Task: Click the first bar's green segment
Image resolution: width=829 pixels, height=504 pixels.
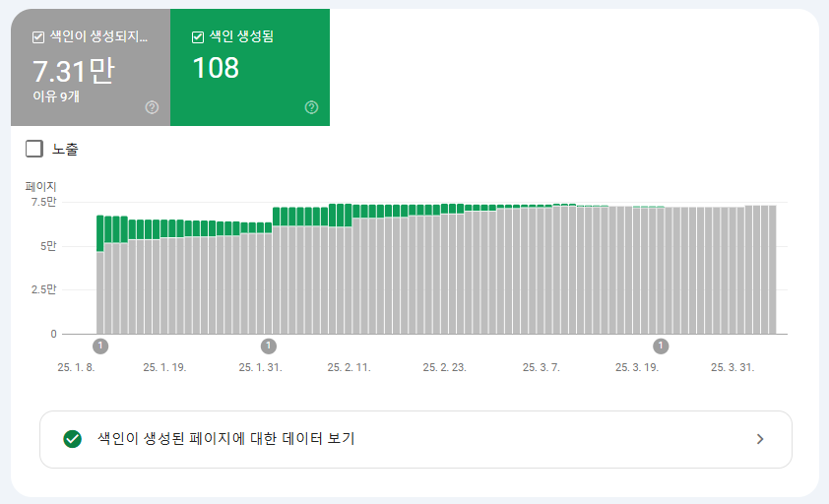Action: pyautogui.click(x=99, y=233)
